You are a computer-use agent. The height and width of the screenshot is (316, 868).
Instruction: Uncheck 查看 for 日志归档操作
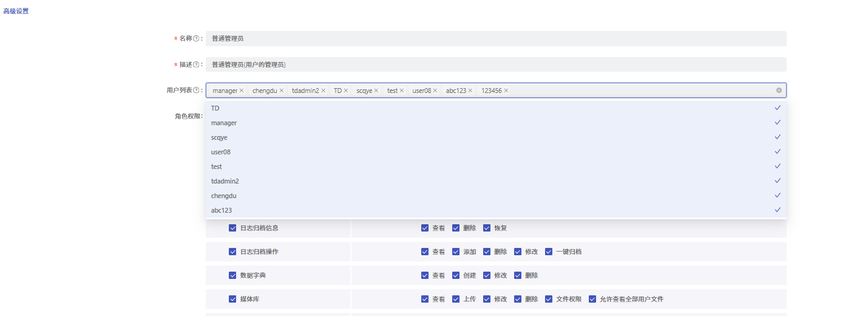(425, 252)
